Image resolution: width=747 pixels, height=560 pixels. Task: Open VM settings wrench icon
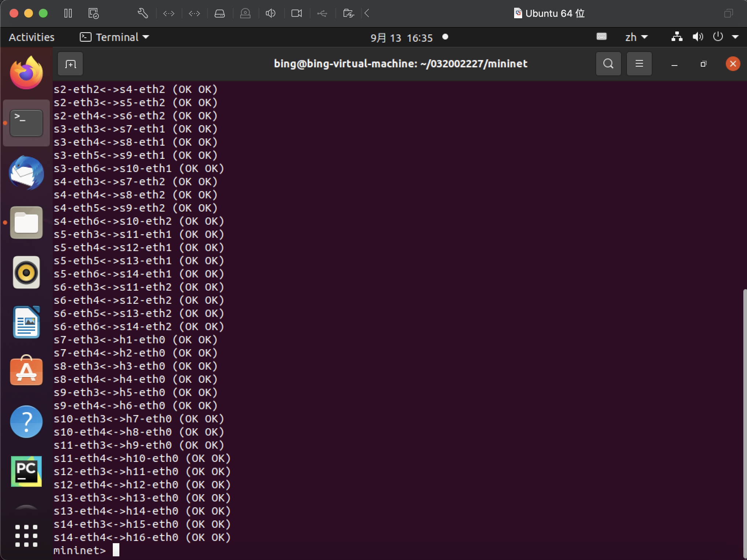(x=143, y=14)
